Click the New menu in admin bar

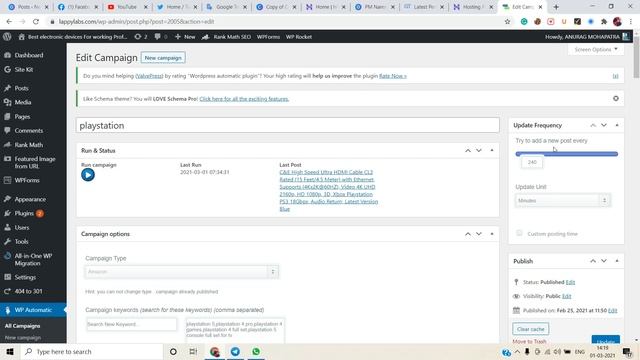coord(185,37)
